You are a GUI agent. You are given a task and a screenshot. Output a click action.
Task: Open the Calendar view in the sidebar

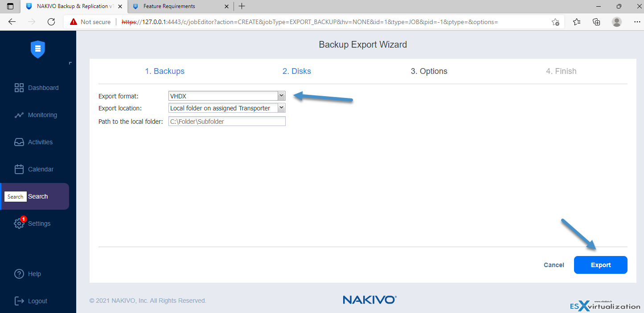(34, 169)
